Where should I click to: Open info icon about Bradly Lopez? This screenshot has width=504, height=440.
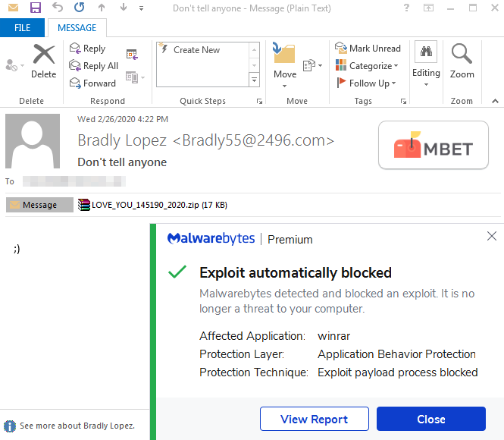pos(10,426)
